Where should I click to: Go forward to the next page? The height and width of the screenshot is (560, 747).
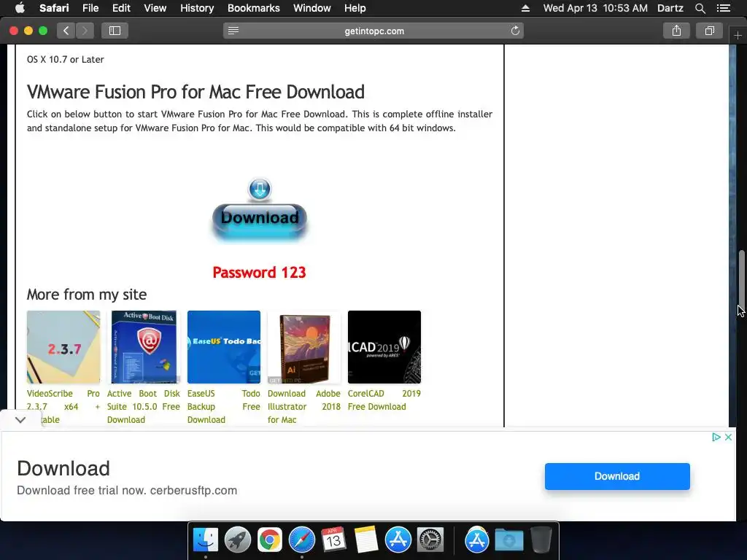pyautogui.click(x=85, y=31)
